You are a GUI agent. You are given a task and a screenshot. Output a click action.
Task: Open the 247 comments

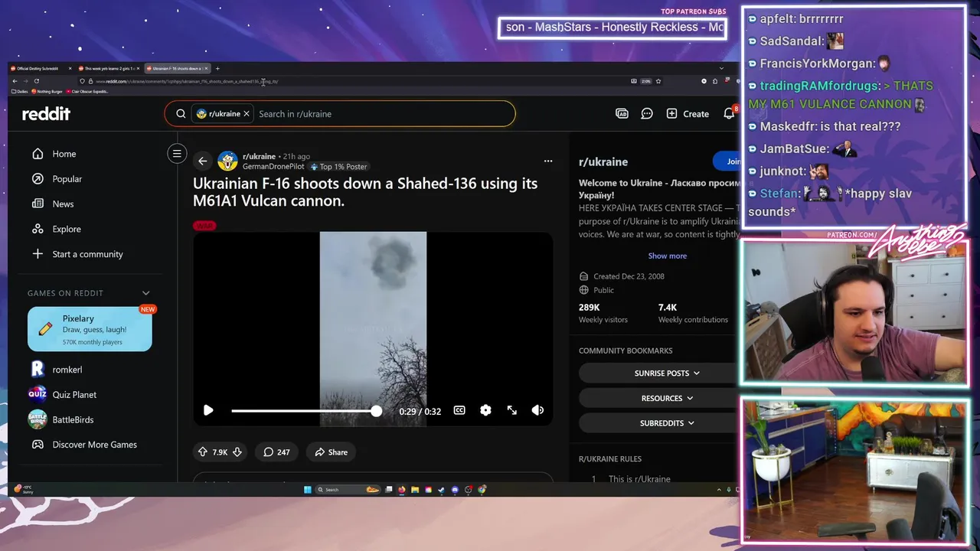coord(276,452)
